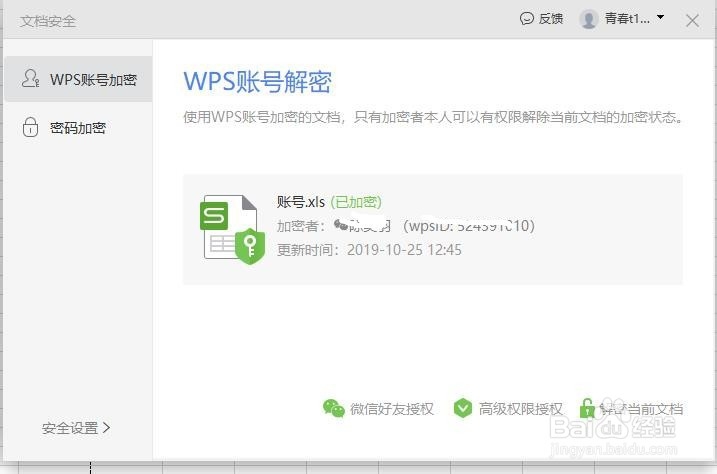The width and height of the screenshot is (717, 474).
Task: Click the 加密者 encryptor info line
Action: [x=406, y=226]
